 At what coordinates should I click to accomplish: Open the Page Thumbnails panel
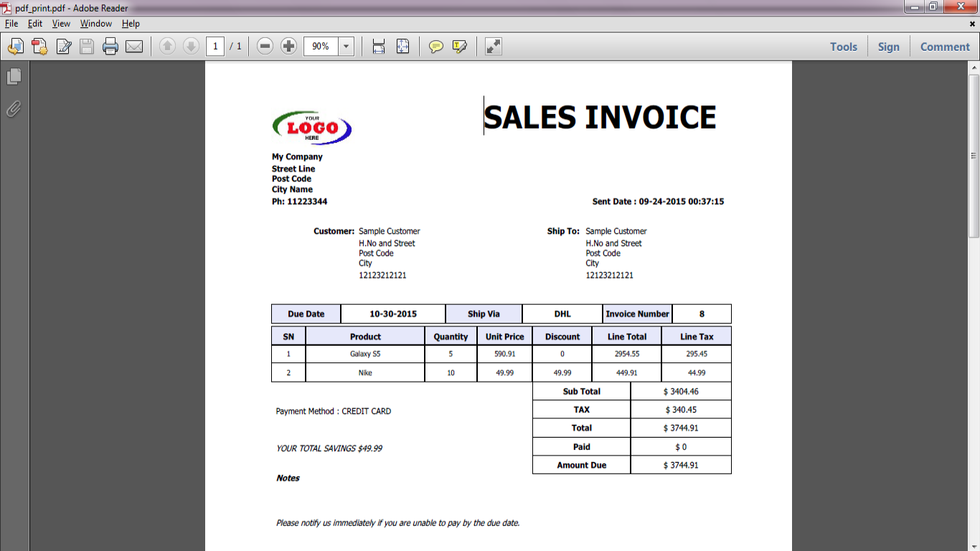pos(14,76)
